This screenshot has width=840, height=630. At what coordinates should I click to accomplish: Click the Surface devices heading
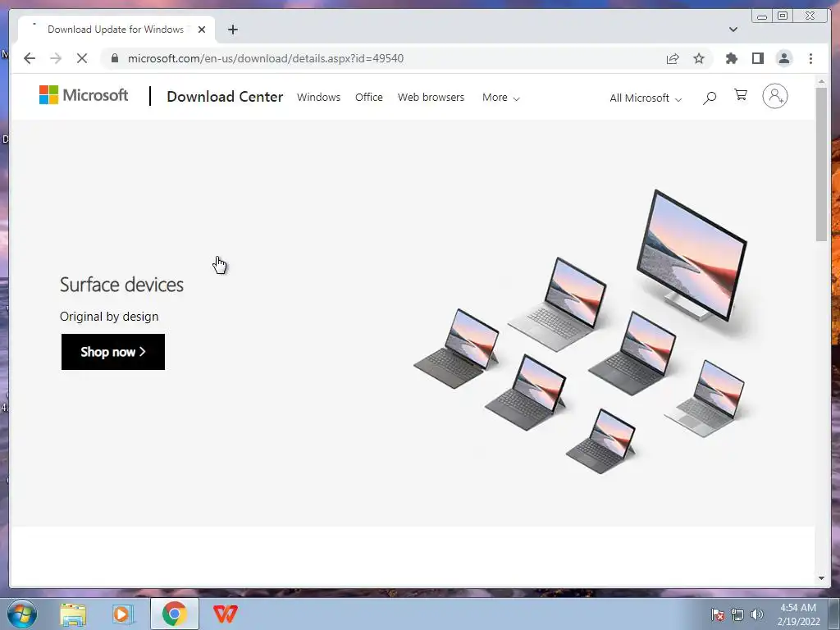(x=121, y=285)
